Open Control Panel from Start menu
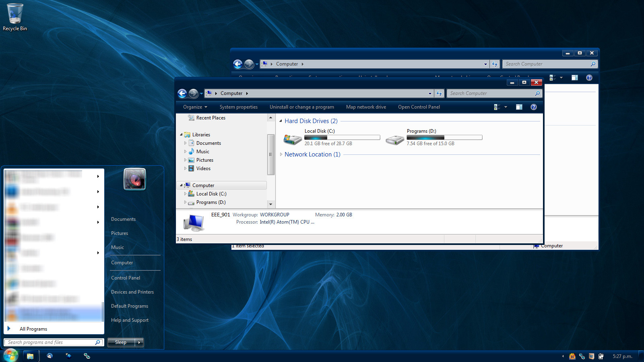This screenshot has height=362, width=644. pos(126,278)
